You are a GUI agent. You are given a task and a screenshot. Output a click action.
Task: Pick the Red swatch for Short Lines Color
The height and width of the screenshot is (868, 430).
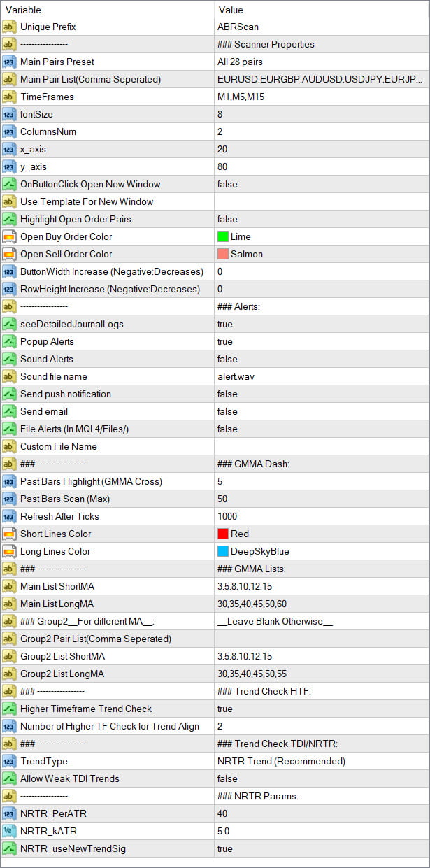point(223,534)
